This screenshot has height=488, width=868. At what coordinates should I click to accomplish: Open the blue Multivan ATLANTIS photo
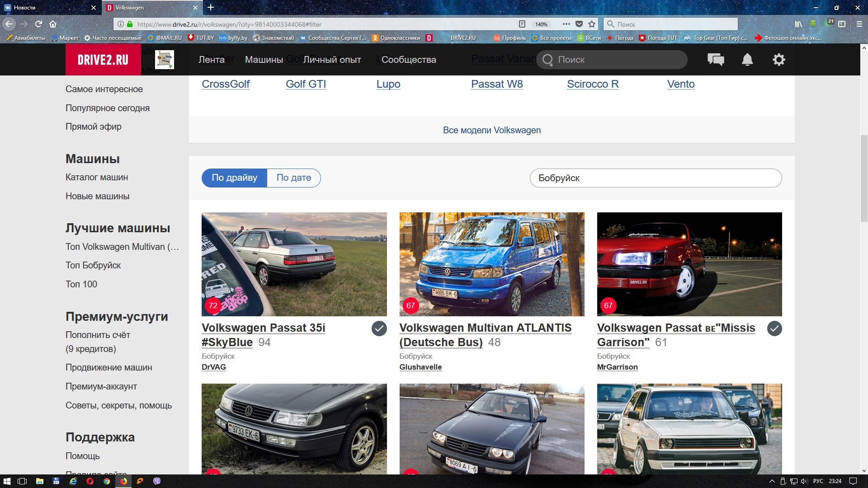point(492,264)
